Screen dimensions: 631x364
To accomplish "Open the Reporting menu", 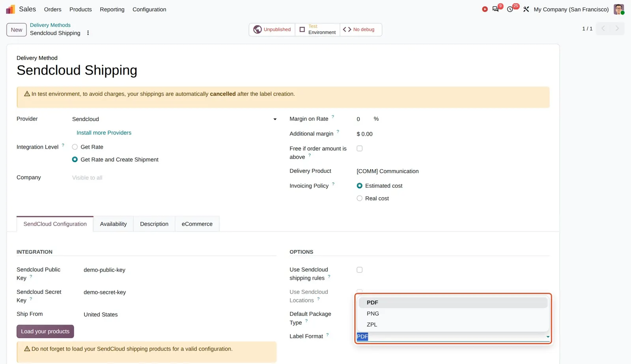I will pos(112,9).
